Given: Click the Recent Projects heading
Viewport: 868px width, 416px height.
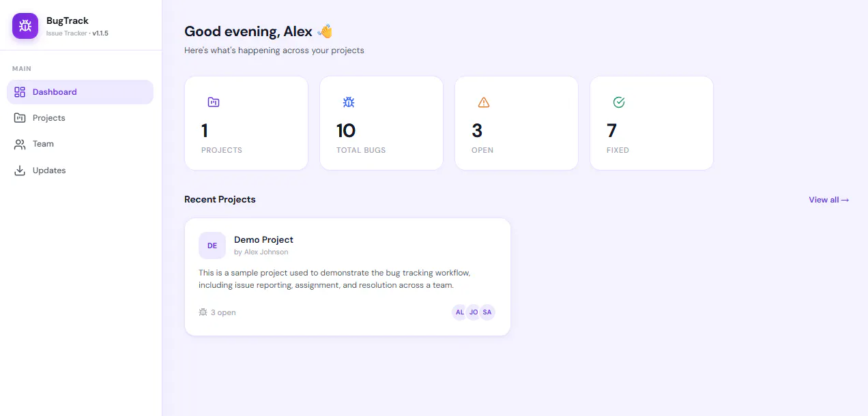Looking at the screenshot, I should [220, 200].
